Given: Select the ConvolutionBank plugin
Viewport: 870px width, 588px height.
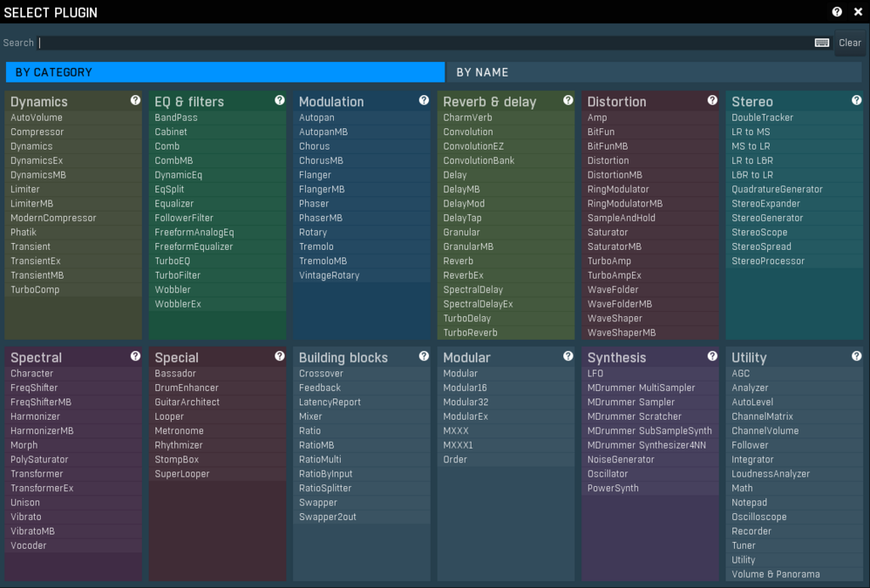Looking at the screenshot, I should (x=506, y=161).
